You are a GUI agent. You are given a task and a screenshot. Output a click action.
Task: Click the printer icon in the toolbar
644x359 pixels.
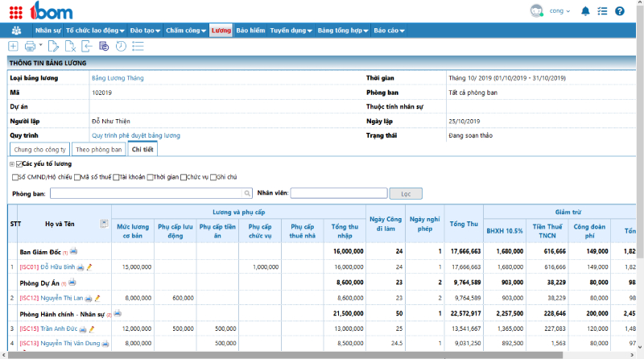tap(30, 46)
